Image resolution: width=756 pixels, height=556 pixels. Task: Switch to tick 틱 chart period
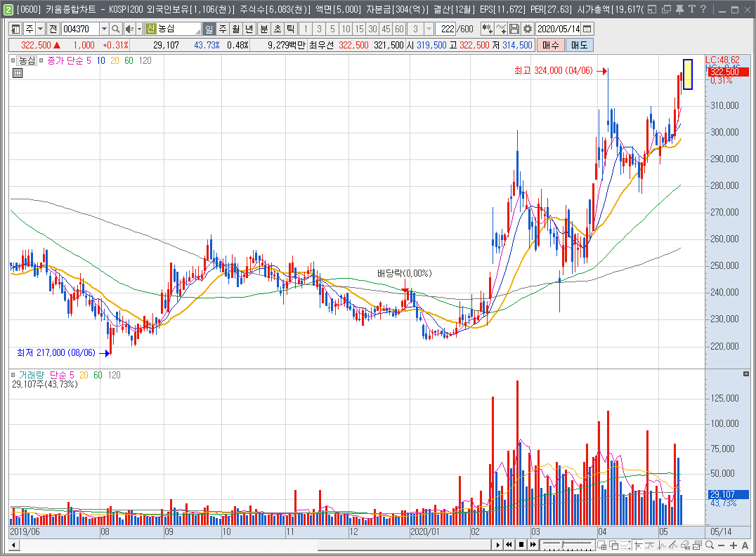[x=290, y=29]
